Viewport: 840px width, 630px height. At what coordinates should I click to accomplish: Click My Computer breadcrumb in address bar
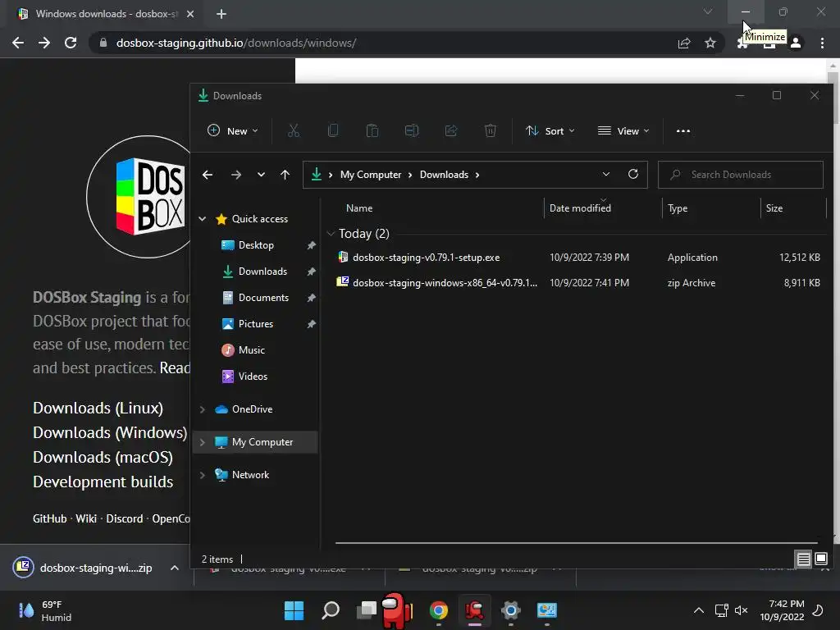point(371,175)
